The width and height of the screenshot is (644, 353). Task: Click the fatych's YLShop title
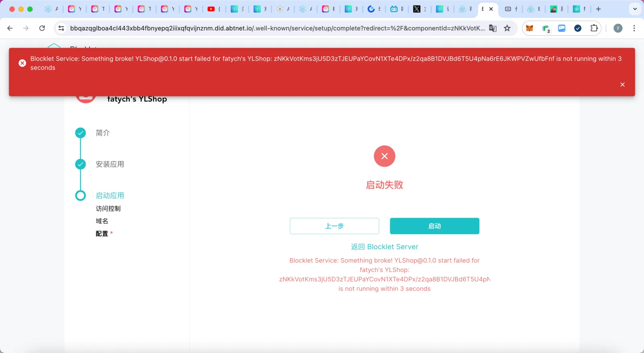137,99
